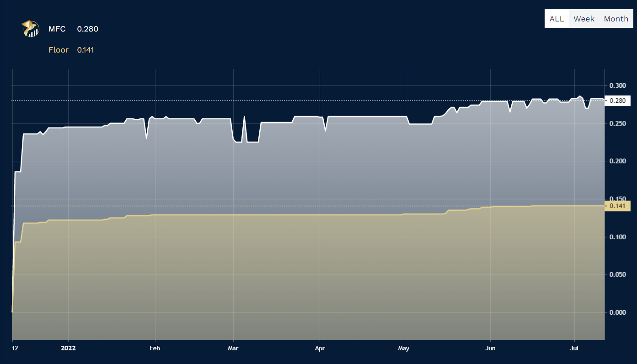Click the Floor value 0.141 in legend
637x364 pixels.
coord(86,50)
